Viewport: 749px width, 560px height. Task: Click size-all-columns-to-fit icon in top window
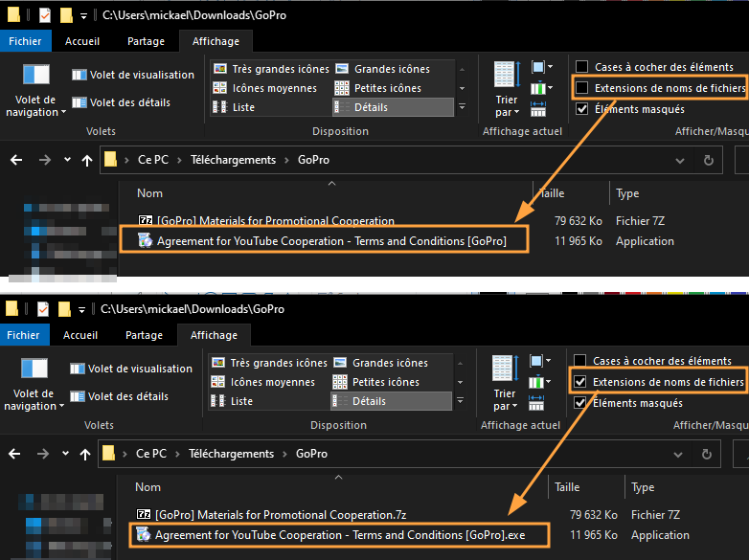click(x=538, y=109)
